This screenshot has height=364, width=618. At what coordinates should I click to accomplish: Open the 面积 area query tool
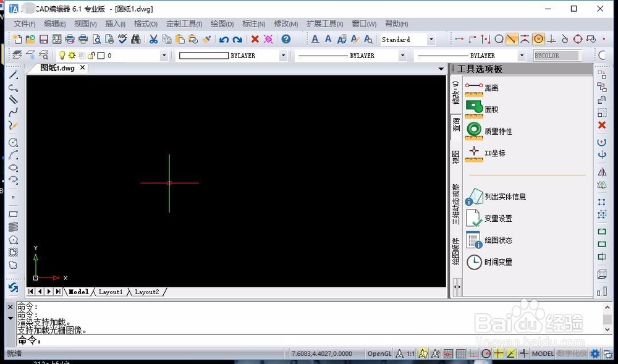(x=481, y=109)
